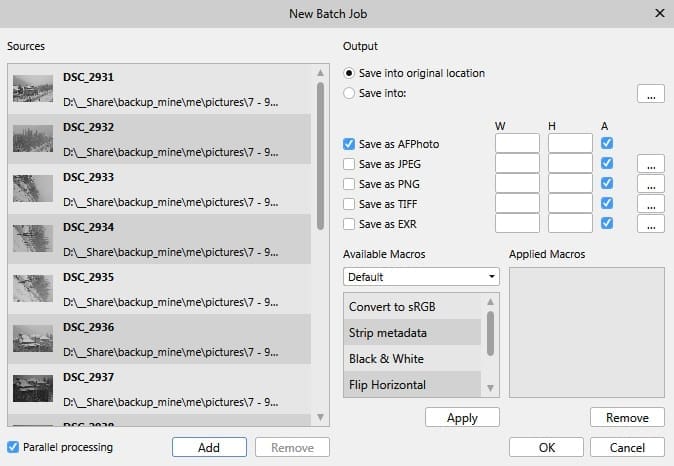Click macros list scroll up arrow

490,302
